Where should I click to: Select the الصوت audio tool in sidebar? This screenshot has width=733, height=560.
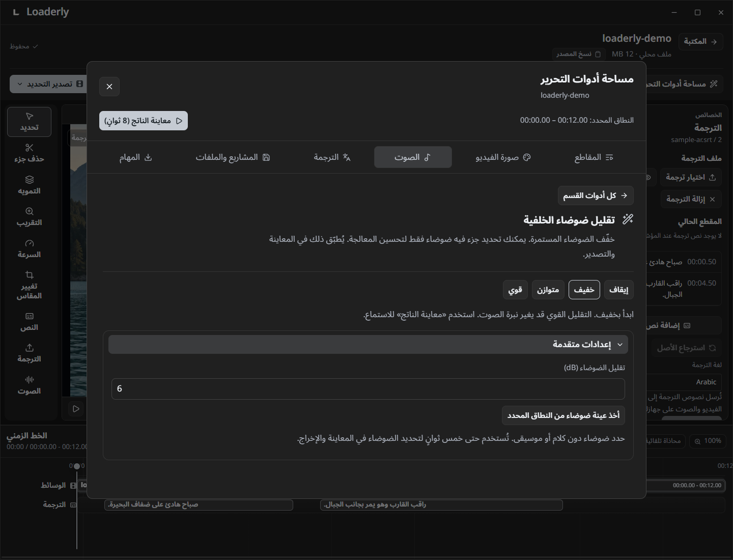pyautogui.click(x=29, y=385)
